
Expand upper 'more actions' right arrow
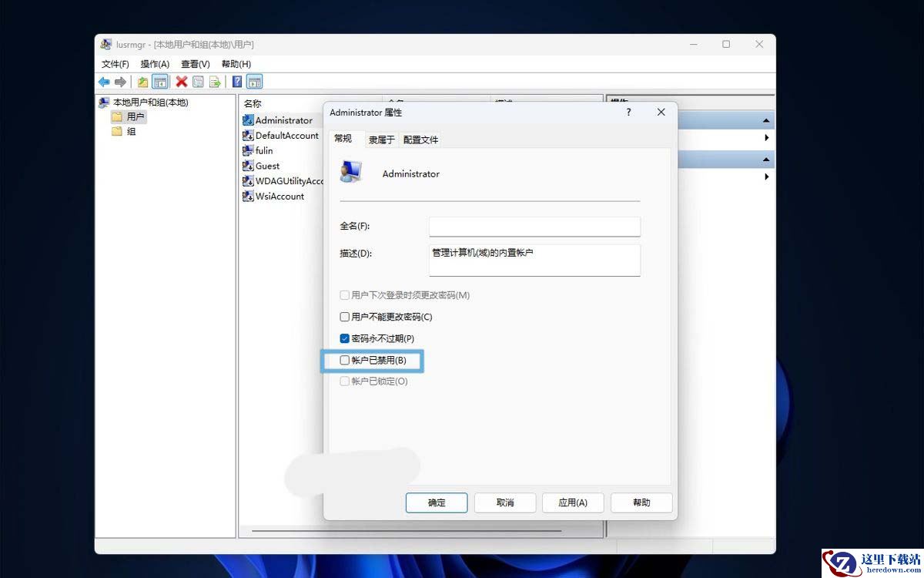767,138
